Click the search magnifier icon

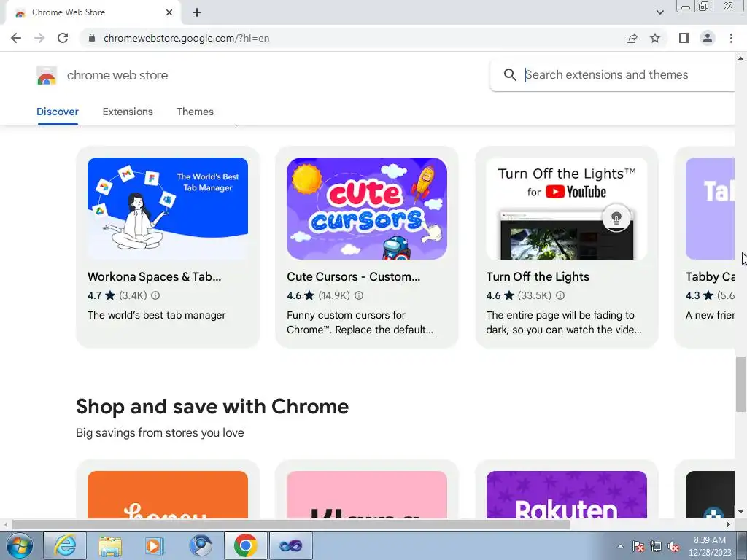[510, 75]
